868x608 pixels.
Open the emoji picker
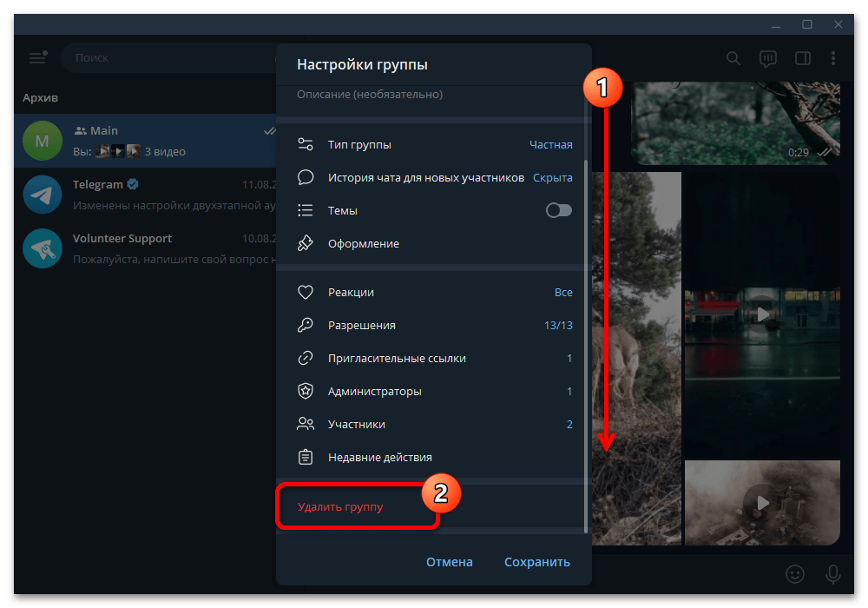pyautogui.click(x=795, y=574)
